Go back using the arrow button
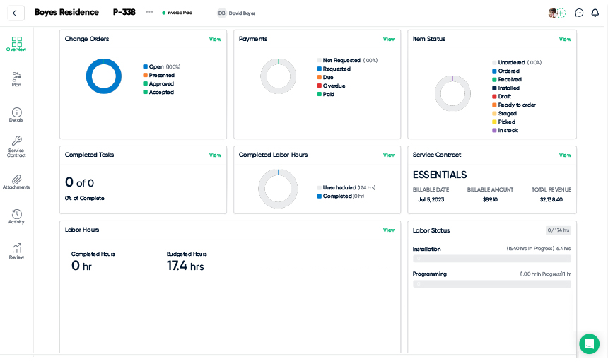 tap(16, 13)
